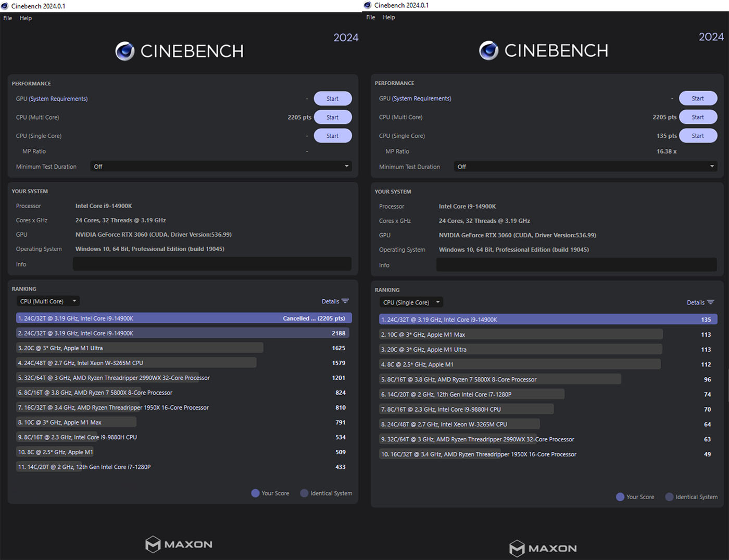
Task: Open the CPU (Single Core) ranking dropdown
Action: tap(410, 302)
